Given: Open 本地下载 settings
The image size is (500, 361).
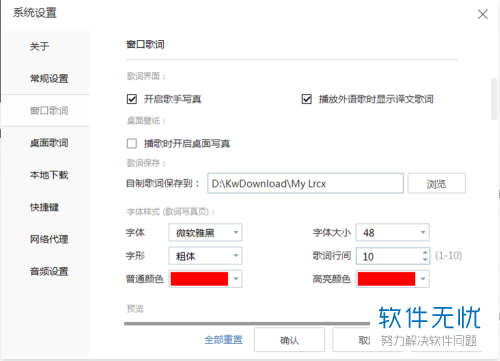Looking at the screenshot, I should click(49, 175).
